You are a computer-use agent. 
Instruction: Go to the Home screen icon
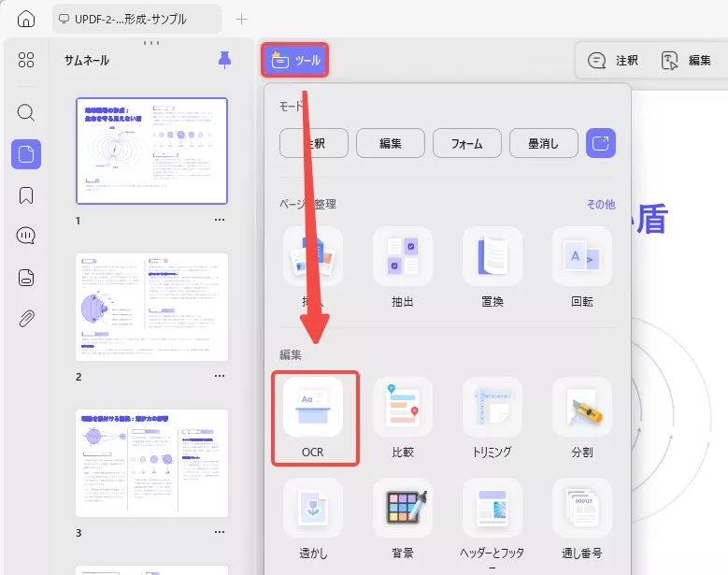tap(26, 19)
